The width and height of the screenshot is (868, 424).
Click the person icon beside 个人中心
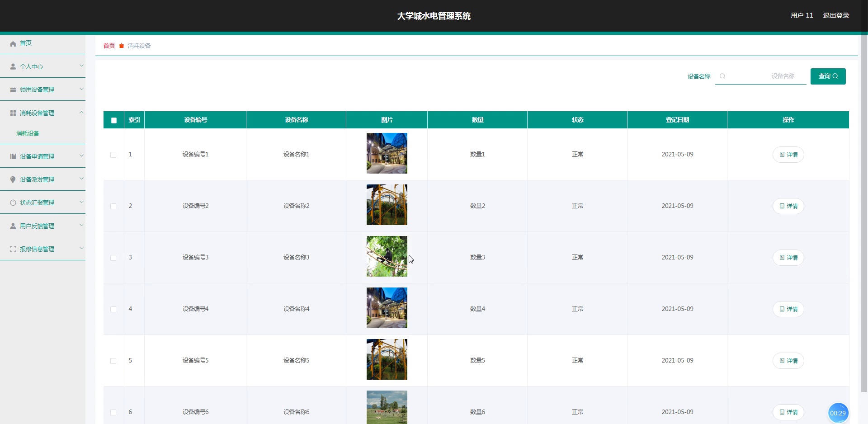pyautogui.click(x=13, y=66)
